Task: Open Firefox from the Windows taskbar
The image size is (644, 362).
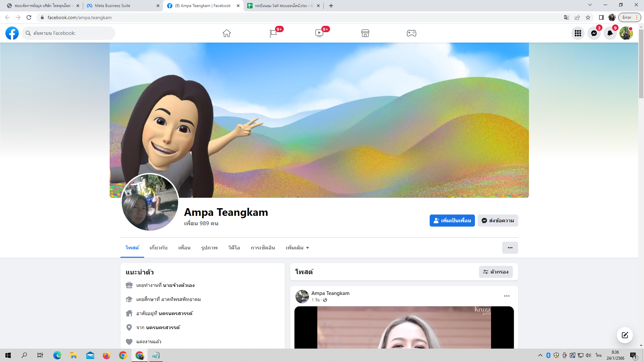Action: [107, 355]
